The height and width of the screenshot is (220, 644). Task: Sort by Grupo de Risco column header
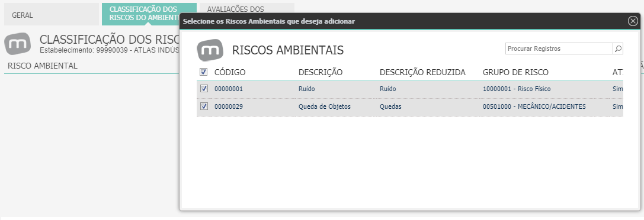pyautogui.click(x=515, y=73)
